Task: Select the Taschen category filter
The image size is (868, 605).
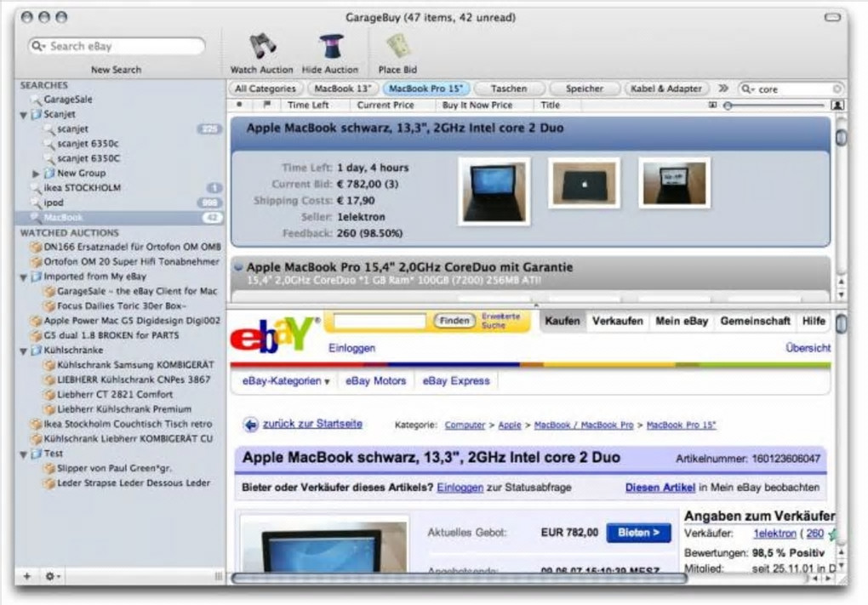Action: point(509,88)
